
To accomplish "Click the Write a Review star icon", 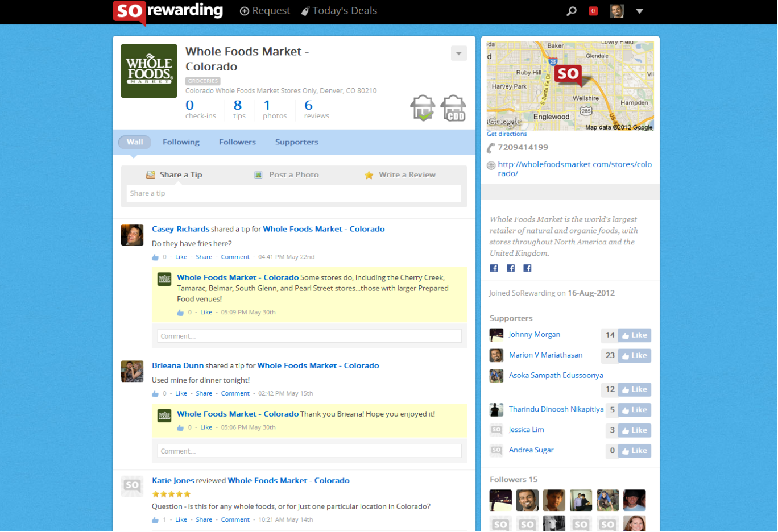I will click(369, 175).
